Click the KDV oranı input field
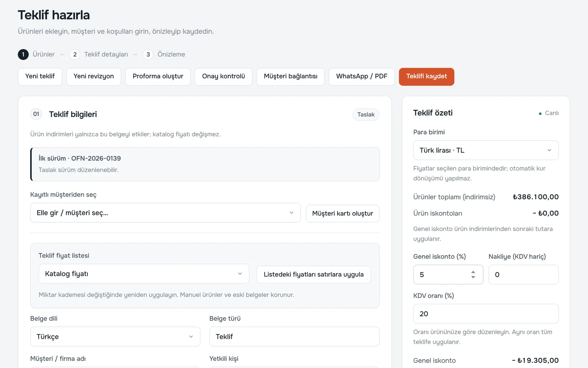 [486, 314]
